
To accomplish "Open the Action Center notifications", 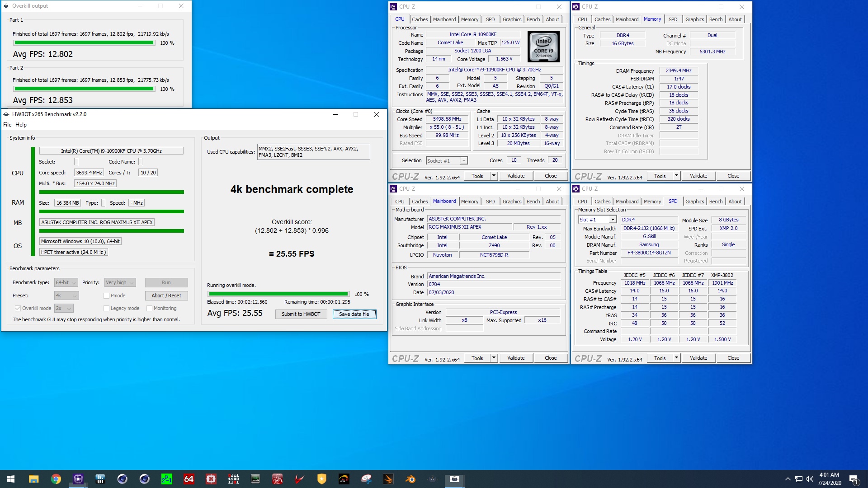I will pyautogui.click(x=854, y=479).
